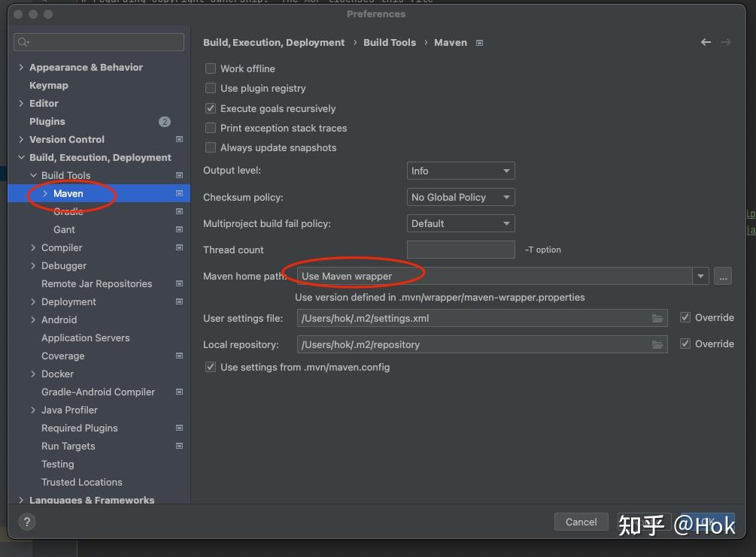Click the Thread count input field

[460, 250]
